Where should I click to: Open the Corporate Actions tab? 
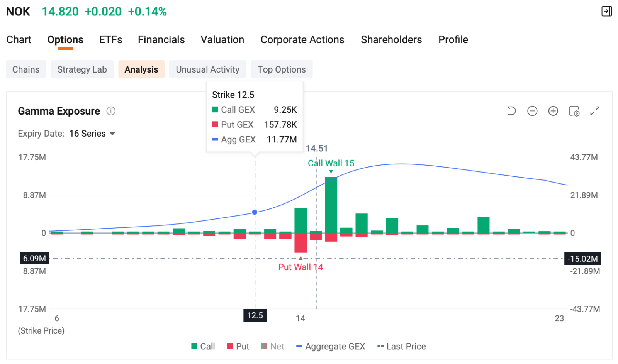302,40
